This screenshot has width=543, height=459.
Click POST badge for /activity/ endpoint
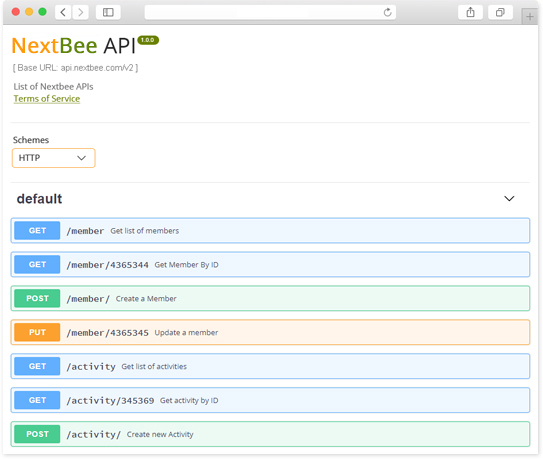[x=37, y=434]
